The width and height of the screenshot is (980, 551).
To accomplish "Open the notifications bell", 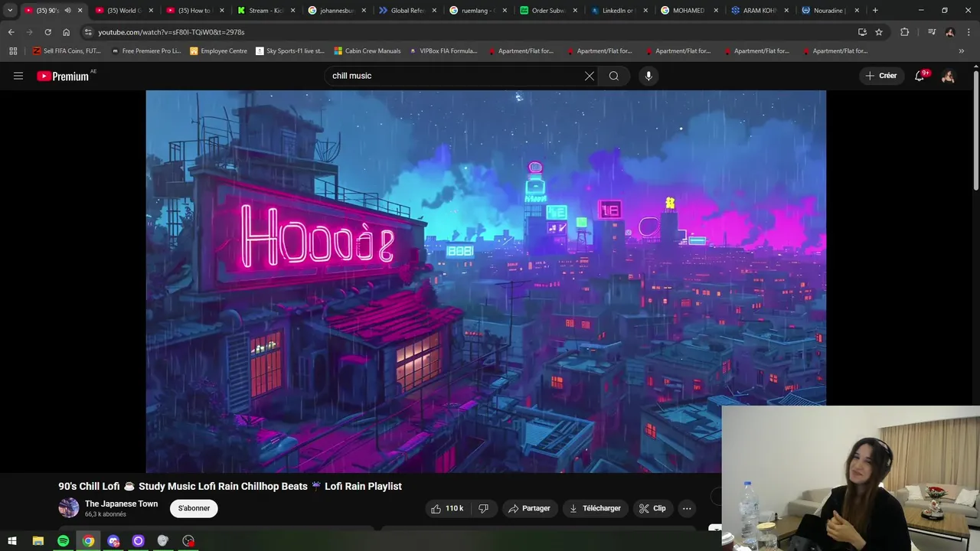I will pyautogui.click(x=920, y=76).
